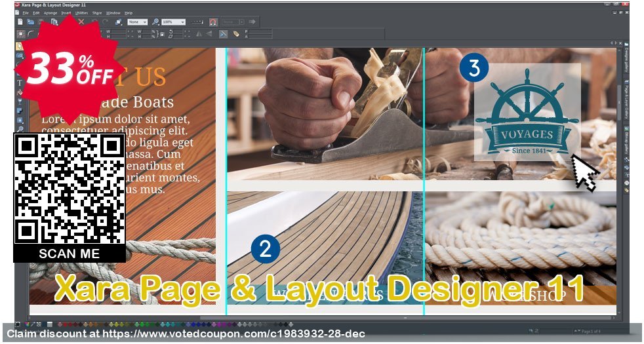Open the None quality dropdown

(137, 22)
